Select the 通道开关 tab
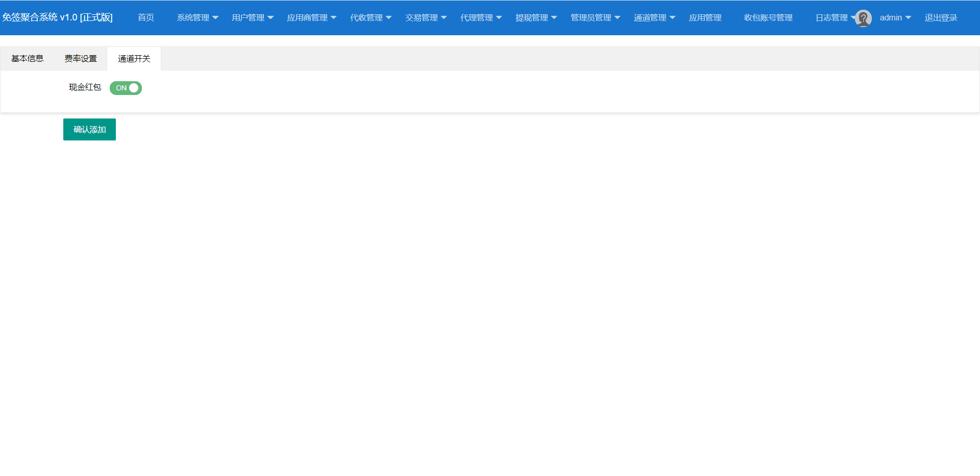This screenshot has height=476, width=980. [134, 58]
